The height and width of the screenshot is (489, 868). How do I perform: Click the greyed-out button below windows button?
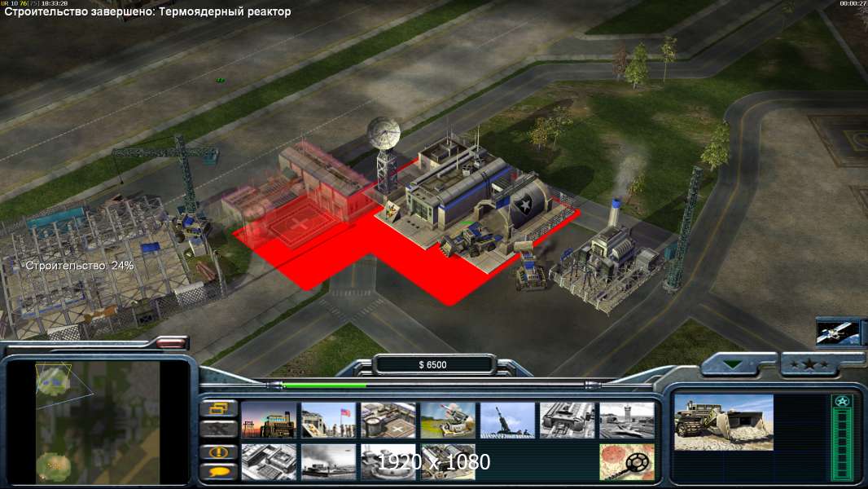[219, 429]
